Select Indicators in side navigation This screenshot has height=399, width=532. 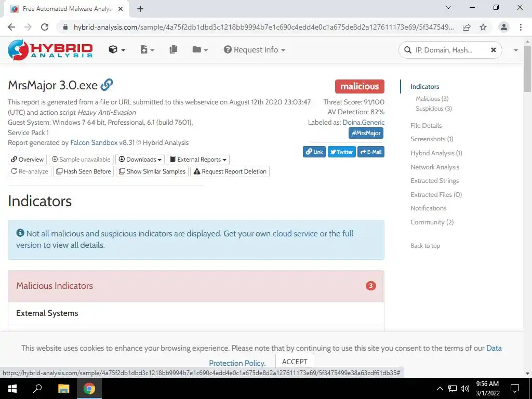[x=425, y=87]
